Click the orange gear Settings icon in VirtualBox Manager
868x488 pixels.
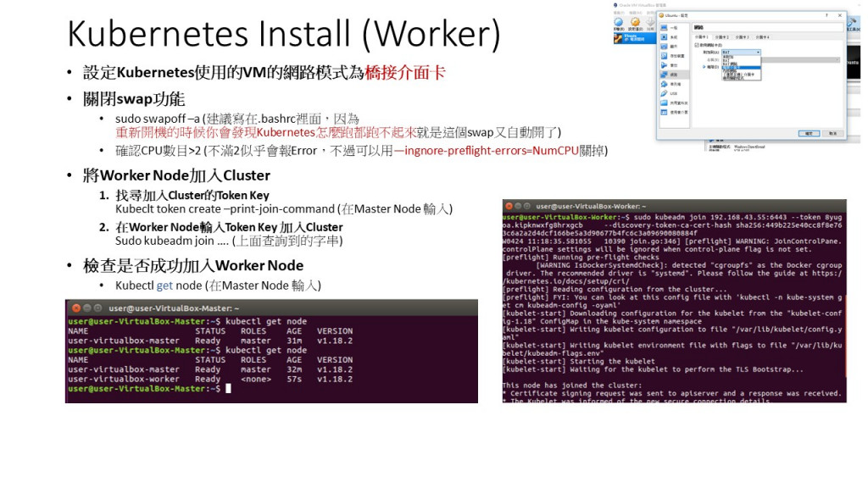[636, 22]
